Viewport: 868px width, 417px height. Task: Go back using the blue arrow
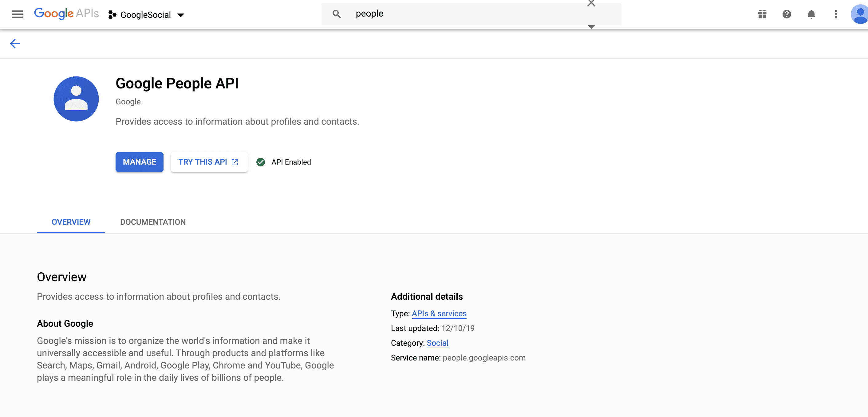(15, 43)
